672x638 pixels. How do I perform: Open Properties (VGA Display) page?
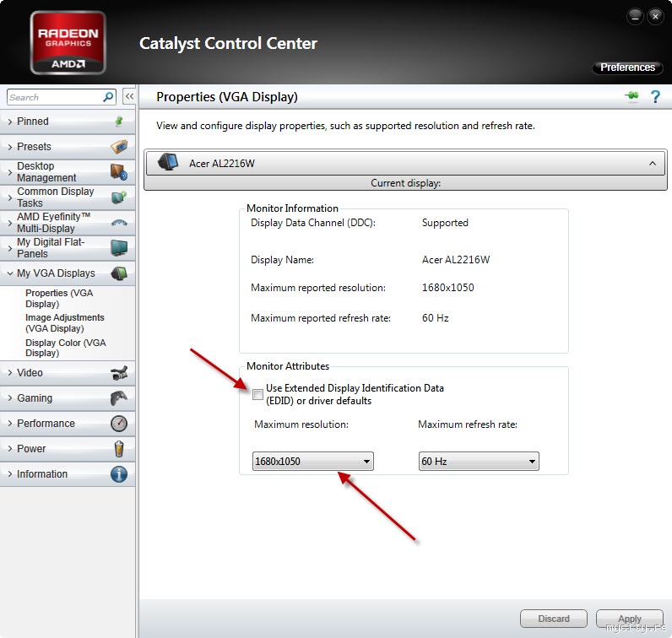(x=59, y=298)
